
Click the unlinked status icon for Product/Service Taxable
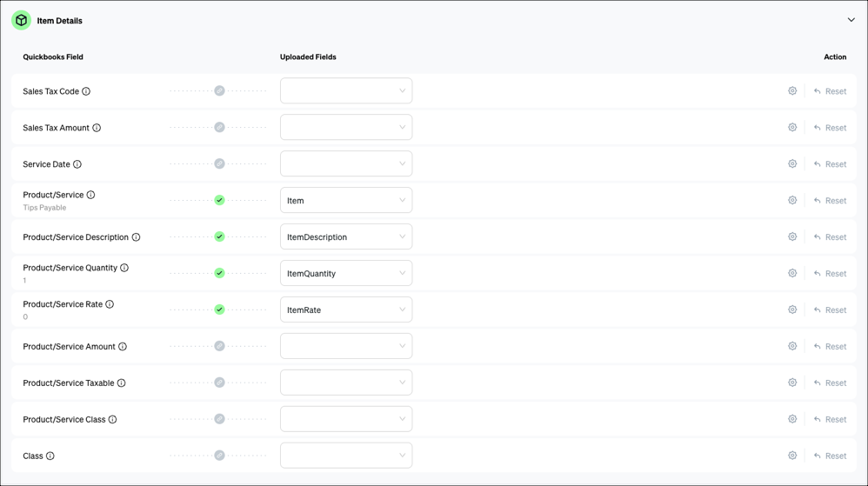coord(220,383)
